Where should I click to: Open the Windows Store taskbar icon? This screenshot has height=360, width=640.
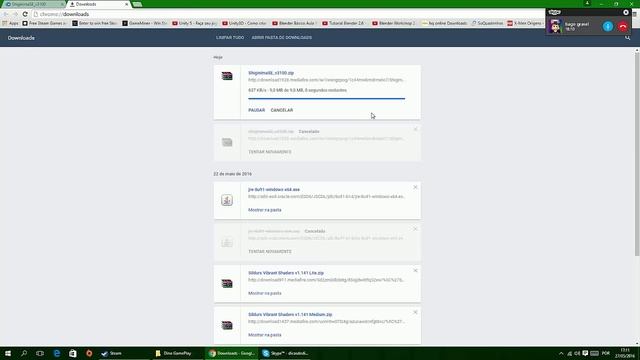click(73, 353)
